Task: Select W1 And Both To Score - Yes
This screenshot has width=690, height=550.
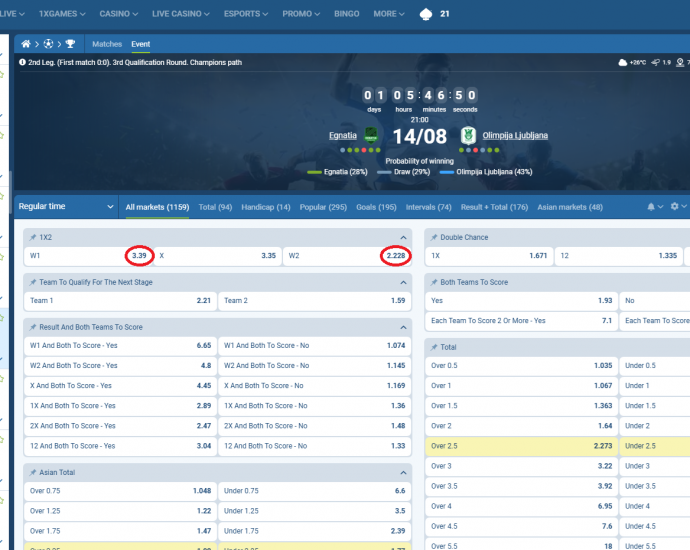Action: (x=120, y=345)
